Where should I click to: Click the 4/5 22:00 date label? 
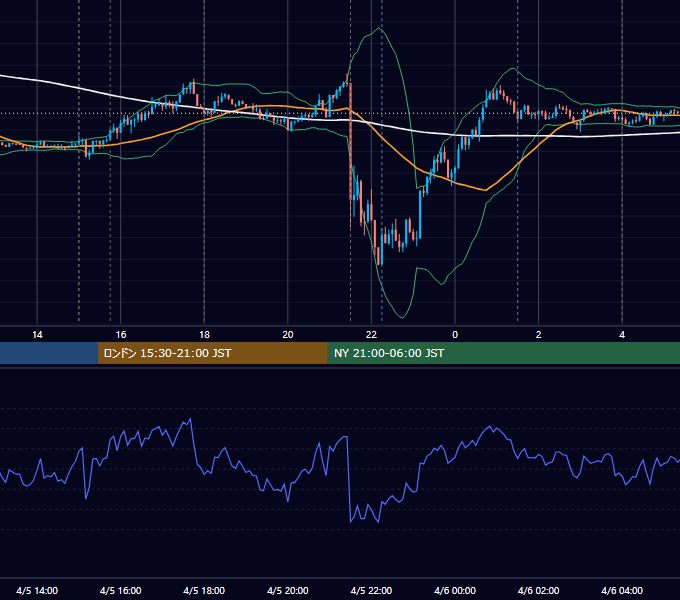click(x=371, y=590)
